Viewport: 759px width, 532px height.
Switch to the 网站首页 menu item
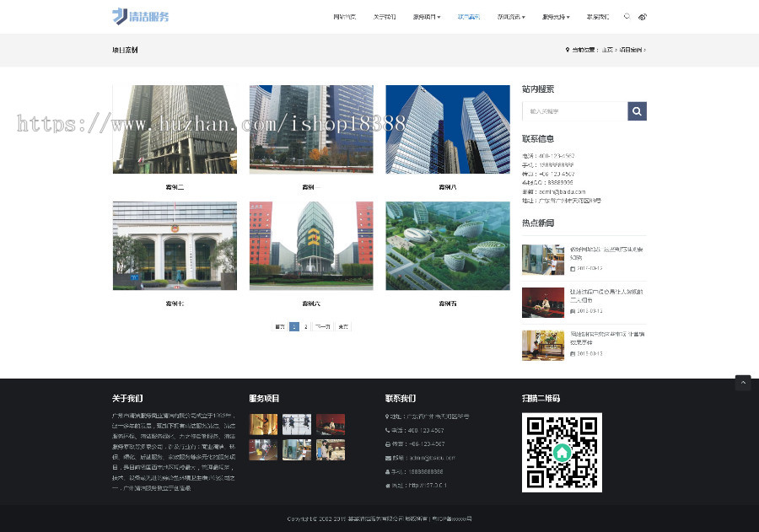click(x=344, y=17)
